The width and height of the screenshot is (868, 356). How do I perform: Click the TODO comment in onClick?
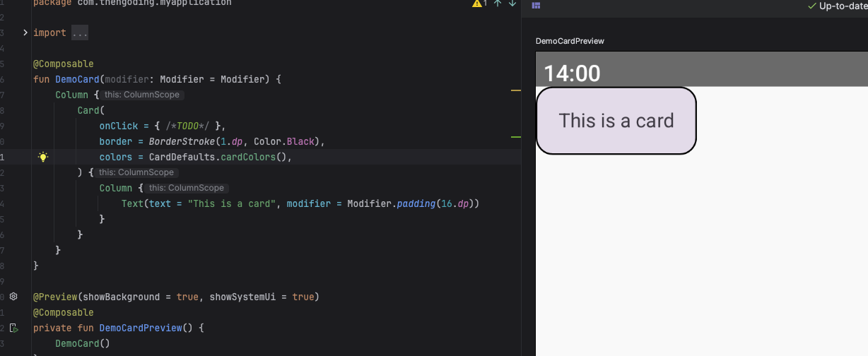(x=189, y=126)
